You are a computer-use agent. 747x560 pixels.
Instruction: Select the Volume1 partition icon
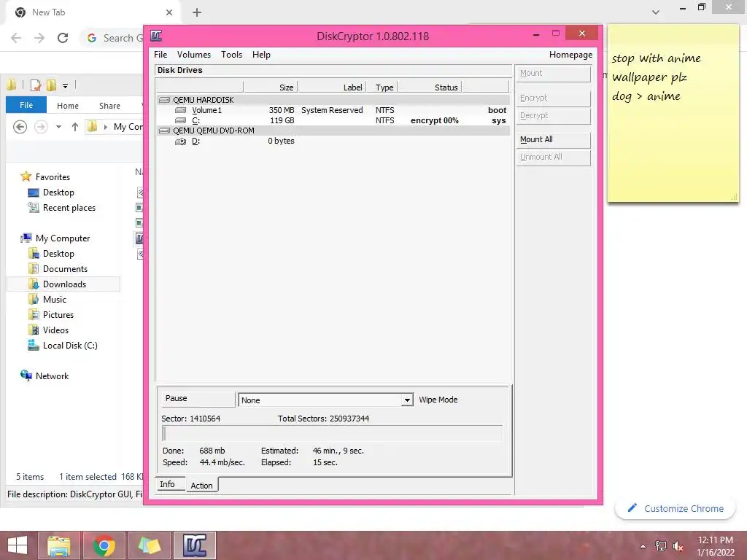point(181,110)
